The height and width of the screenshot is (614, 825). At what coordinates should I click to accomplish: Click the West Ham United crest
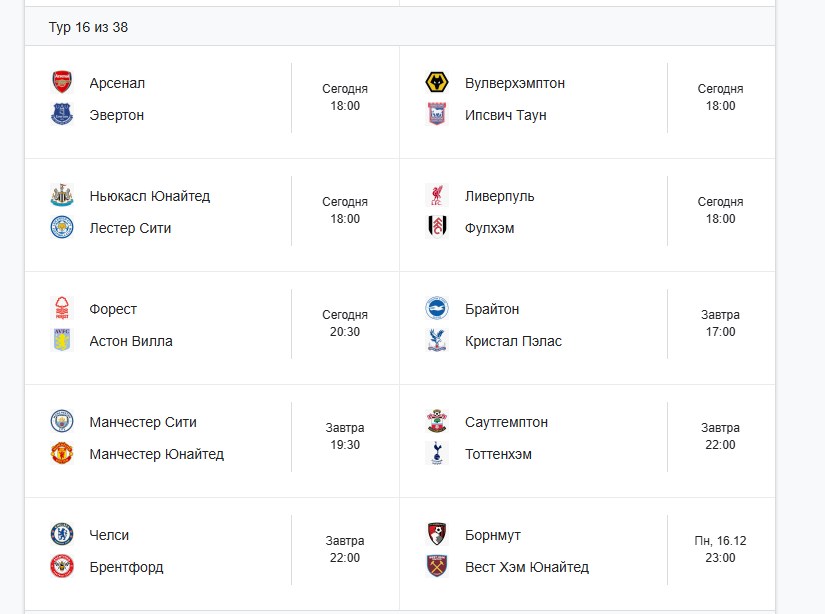(x=437, y=567)
